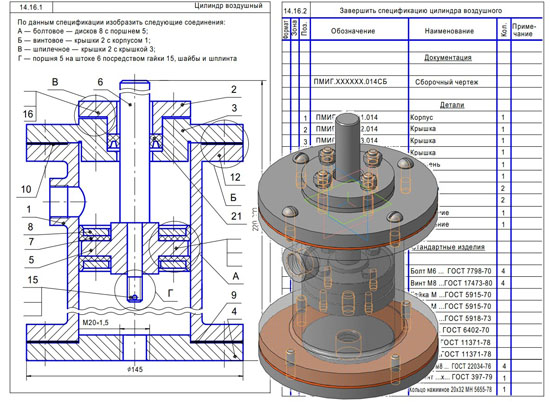Click the row "Винт М8 ...ГОСТ 17473-80"
The image size is (550, 404).
point(451,283)
